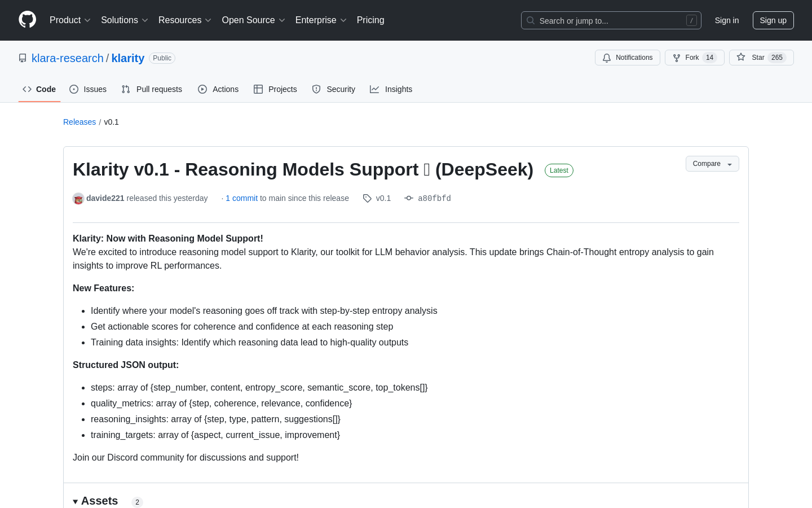Open the Projects tab
This screenshot has height=508, width=812.
pyautogui.click(x=275, y=89)
